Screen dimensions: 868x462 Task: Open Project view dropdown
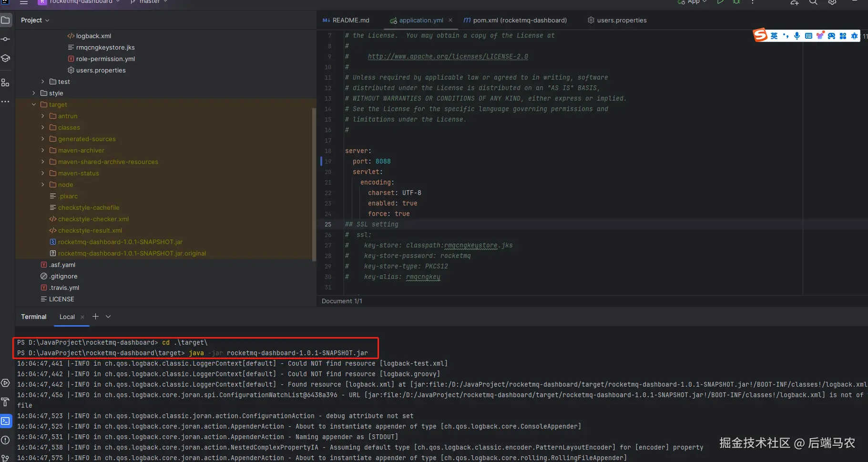pyautogui.click(x=35, y=20)
